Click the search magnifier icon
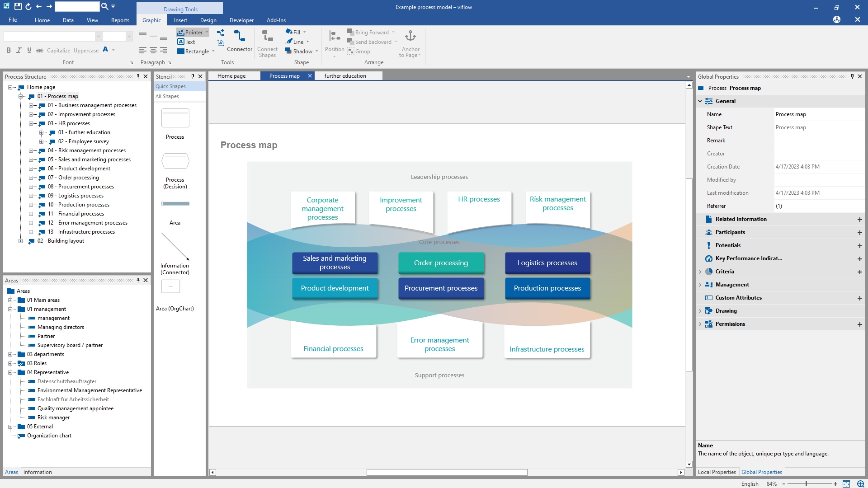 [x=104, y=6]
